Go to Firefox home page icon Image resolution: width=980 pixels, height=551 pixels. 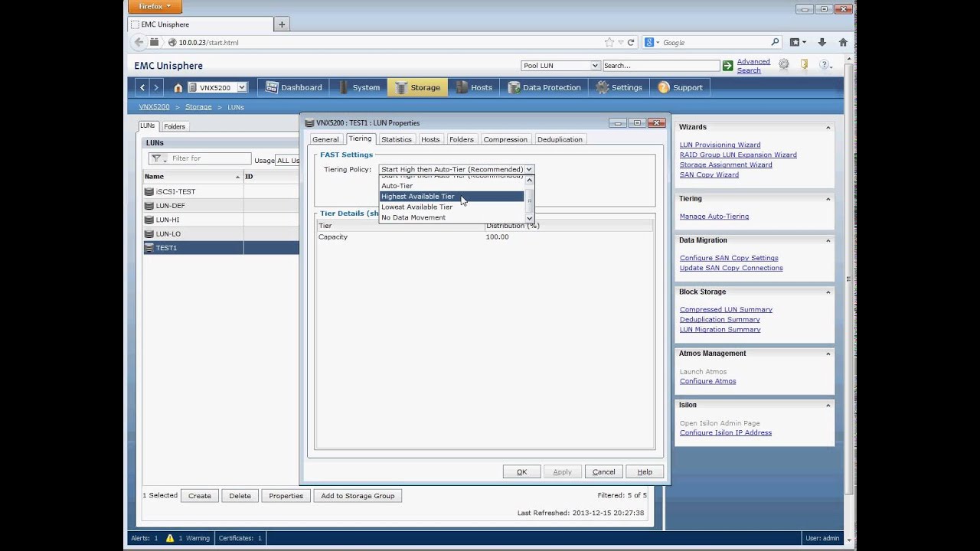(843, 43)
